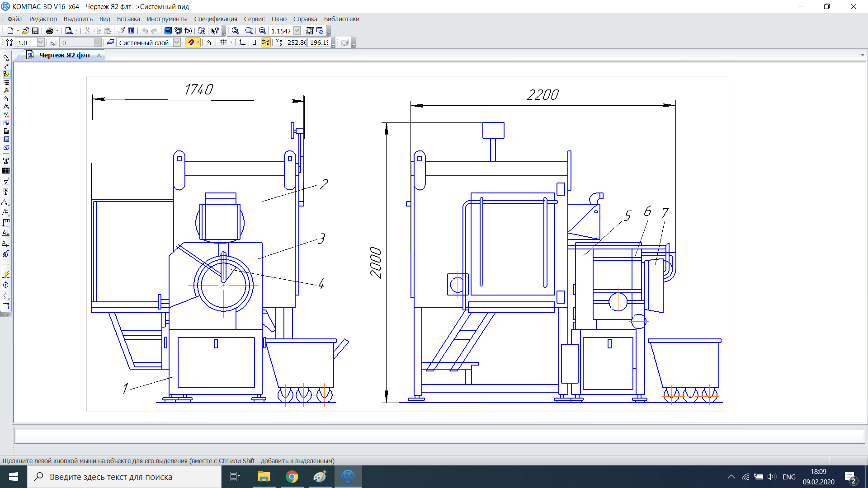The image size is (868, 488).
Task: Open the print preview icon
Action: tap(69, 31)
